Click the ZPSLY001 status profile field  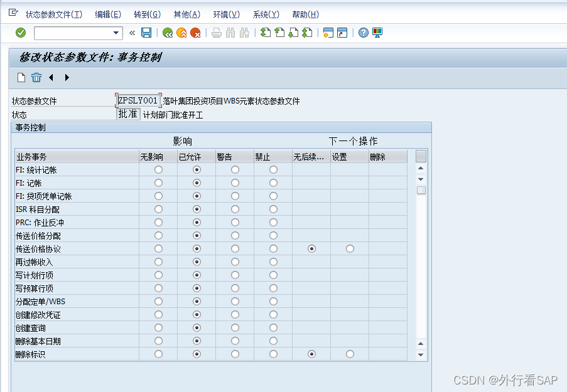138,100
